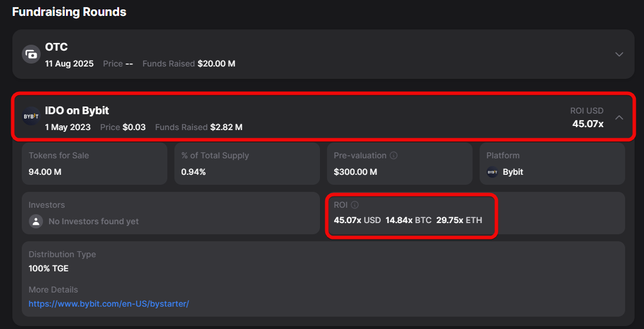Viewport: 644px width, 329px height.
Task: Expand the OTC round chevron
Action: [x=619, y=54]
